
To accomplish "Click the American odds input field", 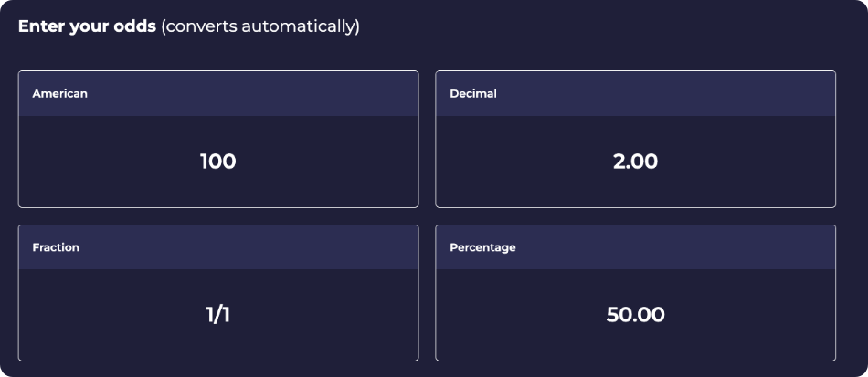I will click(217, 162).
